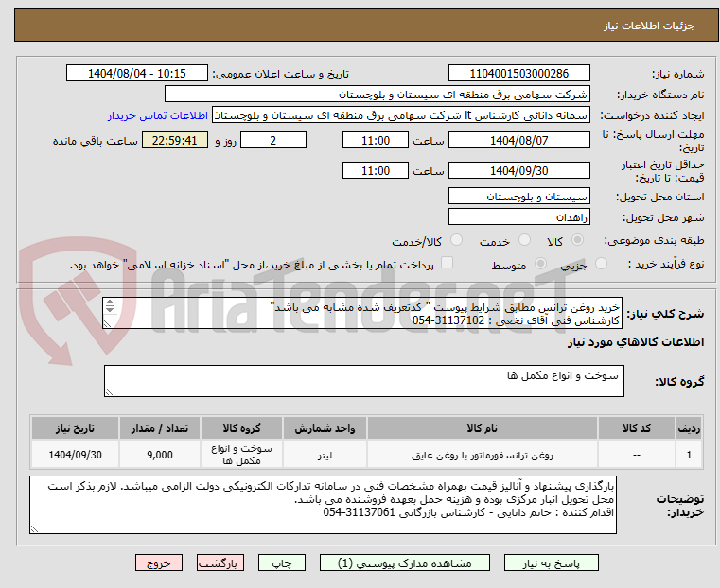Click the شرح کلی نیاز text area
Viewport: 720px width, 588px height.
[362, 313]
